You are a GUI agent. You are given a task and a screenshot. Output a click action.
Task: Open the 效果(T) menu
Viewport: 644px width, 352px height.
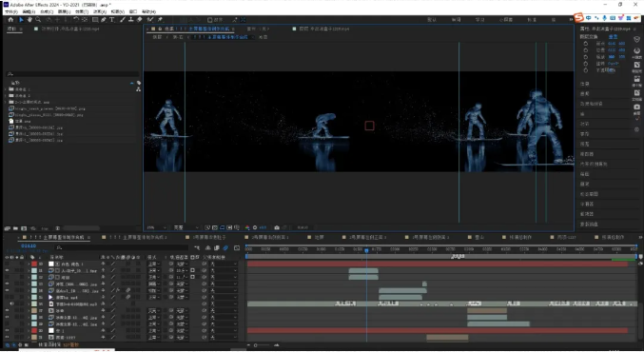pyautogui.click(x=82, y=11)
